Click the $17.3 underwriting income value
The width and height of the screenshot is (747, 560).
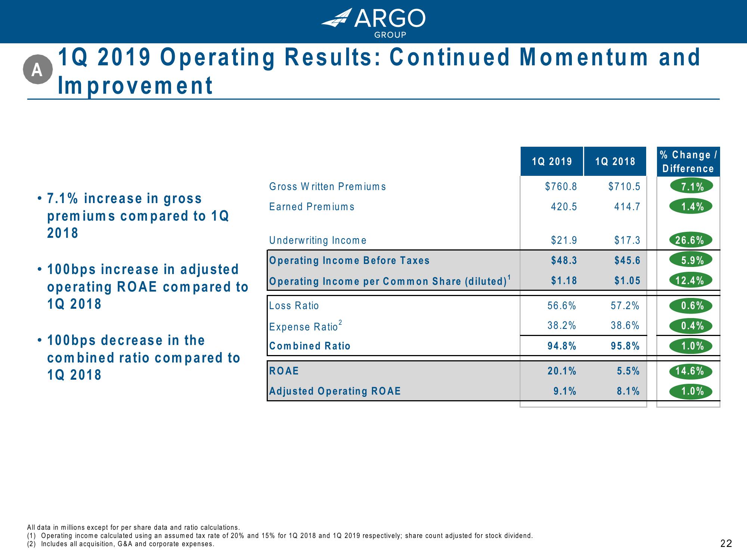[x=627, y=240]
